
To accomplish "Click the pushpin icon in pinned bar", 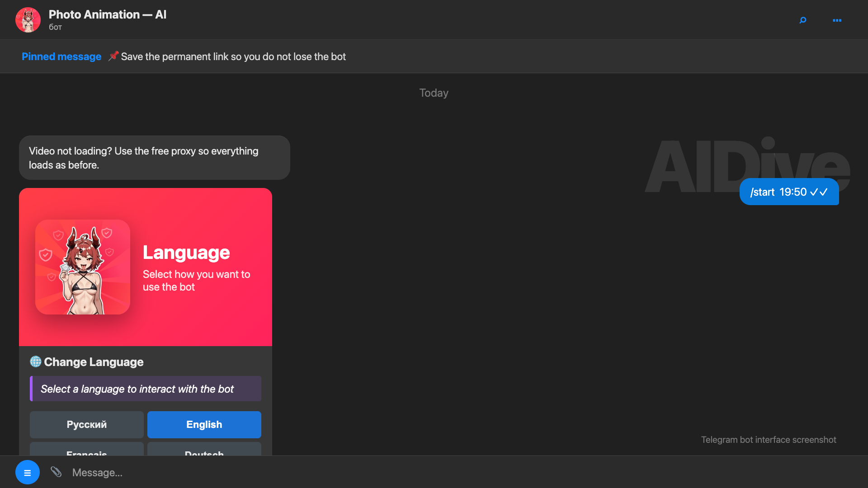I will coord(113,56).
